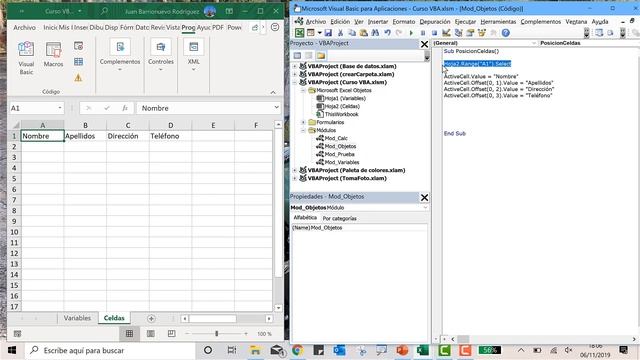Click the Record Macro icon in Código group
The image size is (640, 360).
point(78,46)
